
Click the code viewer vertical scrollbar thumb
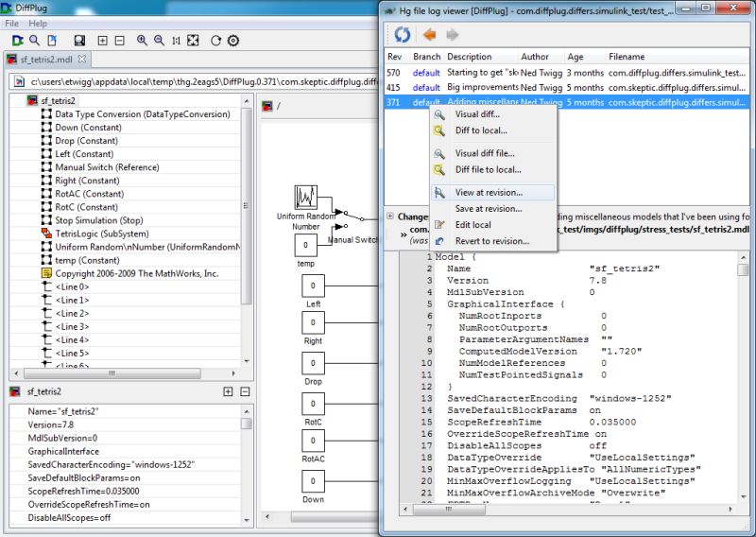743,269
